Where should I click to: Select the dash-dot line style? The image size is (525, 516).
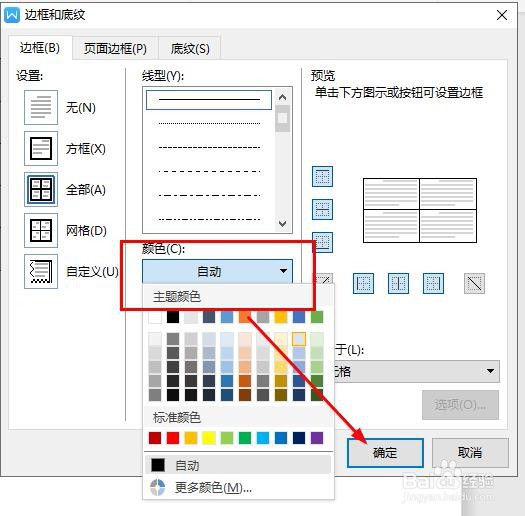click(209, 195)
